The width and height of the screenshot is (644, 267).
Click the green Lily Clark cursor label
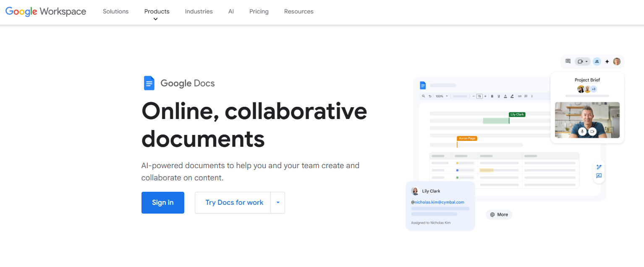[517, 114]
